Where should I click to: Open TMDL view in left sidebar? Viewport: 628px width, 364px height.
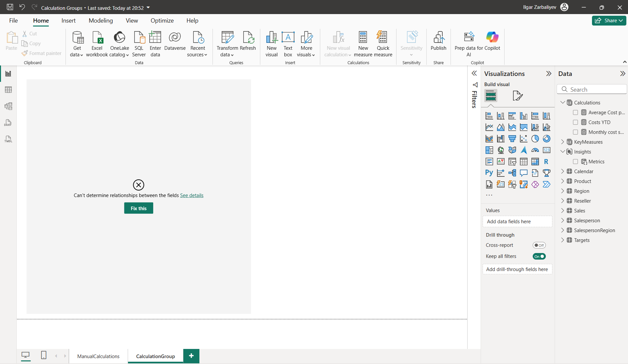point(8,139)
